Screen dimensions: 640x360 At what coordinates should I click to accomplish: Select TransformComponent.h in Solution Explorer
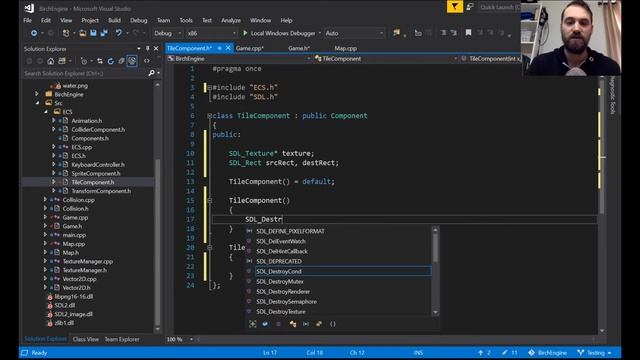tap(101, 191)
